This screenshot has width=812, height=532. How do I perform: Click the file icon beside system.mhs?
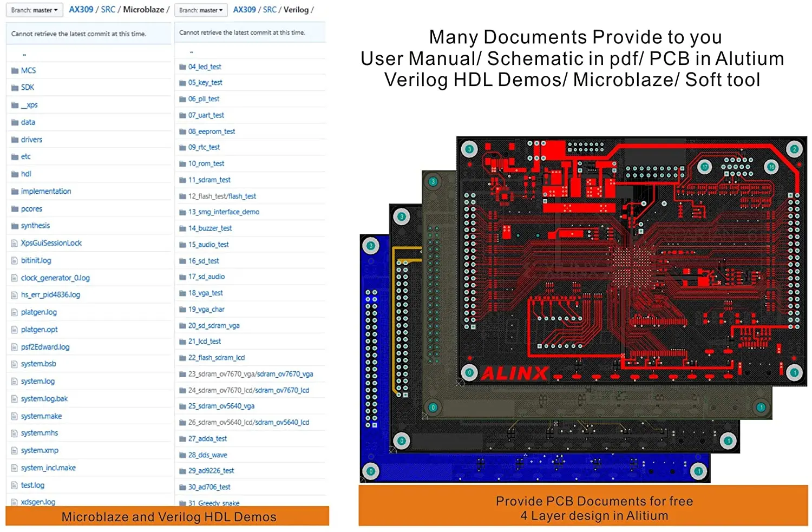pos(15,434)
